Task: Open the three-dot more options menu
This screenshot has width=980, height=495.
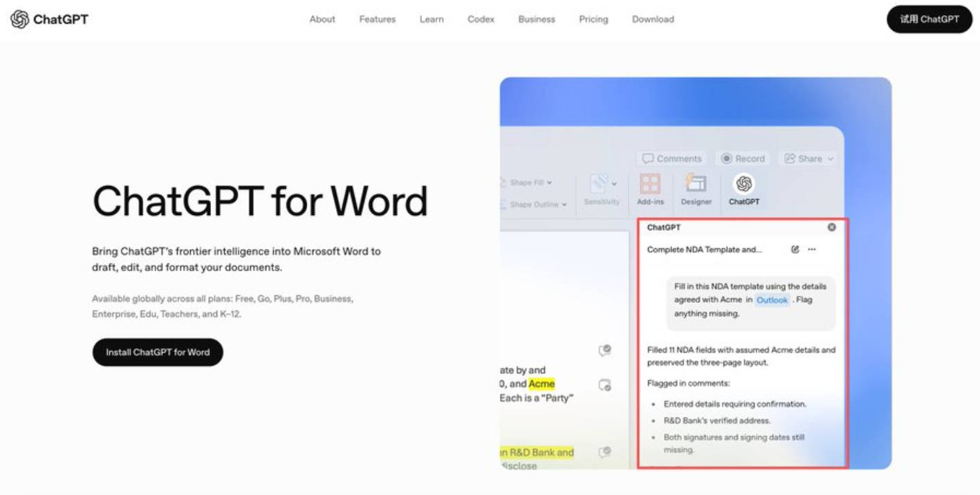Action: pyautogui.click(x=812, y=250)
